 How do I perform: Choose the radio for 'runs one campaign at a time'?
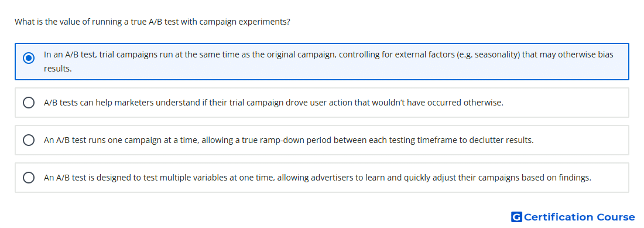pos(28,140)
